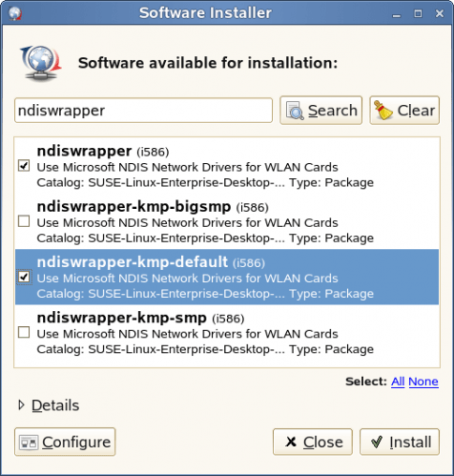Click Install to install selected packages
454x476 pixels.
[x=400, y=442]
